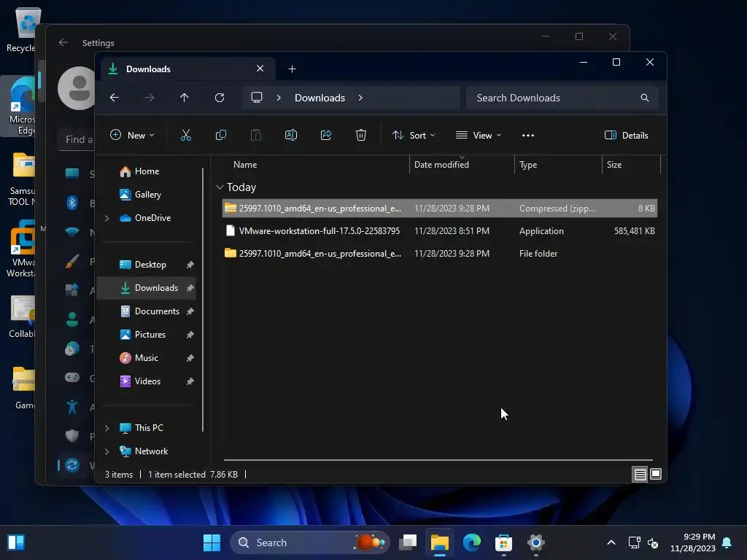747x560 pixels.
Task: Open the Sort dropdown menu
Action: point(414,135)
